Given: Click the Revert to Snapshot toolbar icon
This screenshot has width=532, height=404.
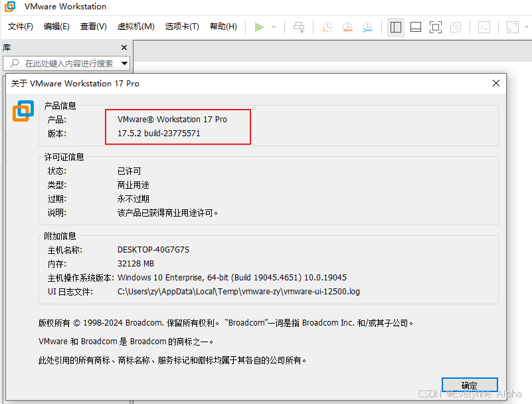Looking at the screenshot, I should pos(347,27).
